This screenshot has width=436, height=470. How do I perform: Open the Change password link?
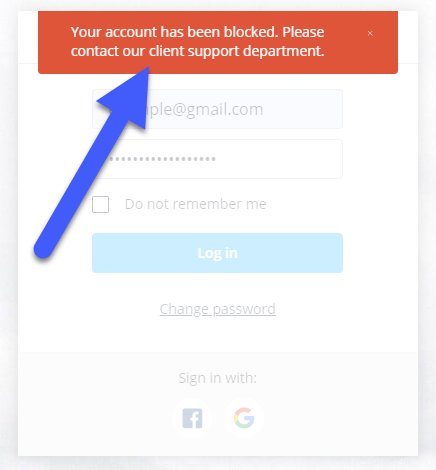pos(217,309)
